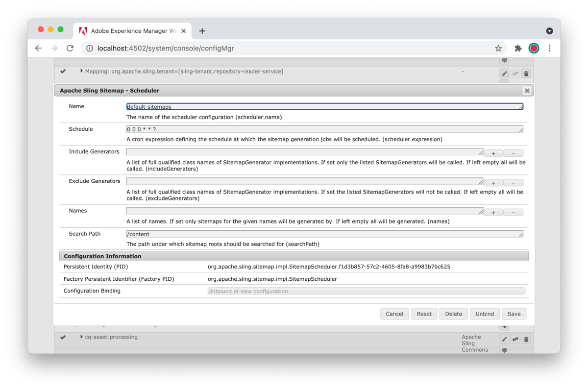This screenshot has width=588, height=390.
Task: Expand the cq-asset-processing configuration entry
Action: point(81,337)
